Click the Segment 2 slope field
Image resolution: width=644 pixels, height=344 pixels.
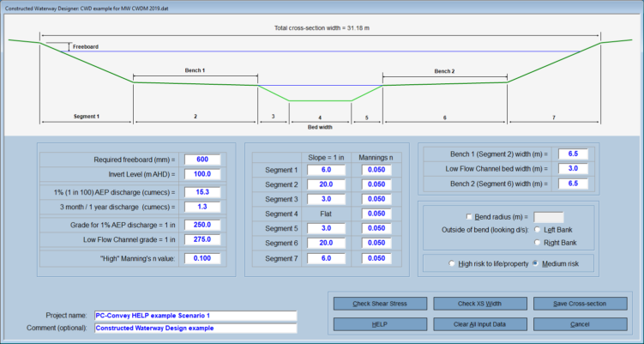tap(326, 184)
